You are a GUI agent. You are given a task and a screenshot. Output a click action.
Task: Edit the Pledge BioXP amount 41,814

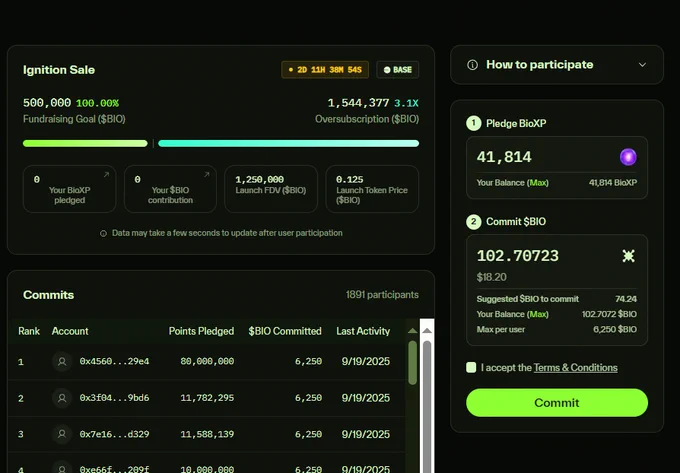tap(504, 157)
